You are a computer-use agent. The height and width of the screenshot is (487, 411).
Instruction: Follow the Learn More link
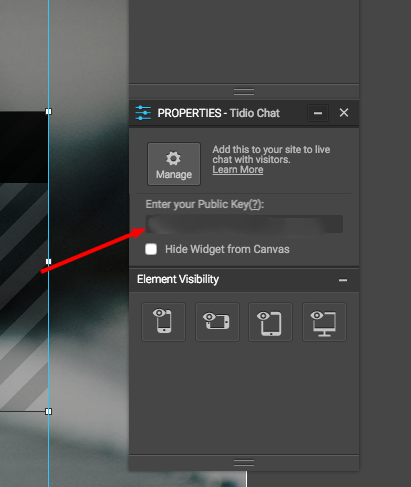[238, 169]
